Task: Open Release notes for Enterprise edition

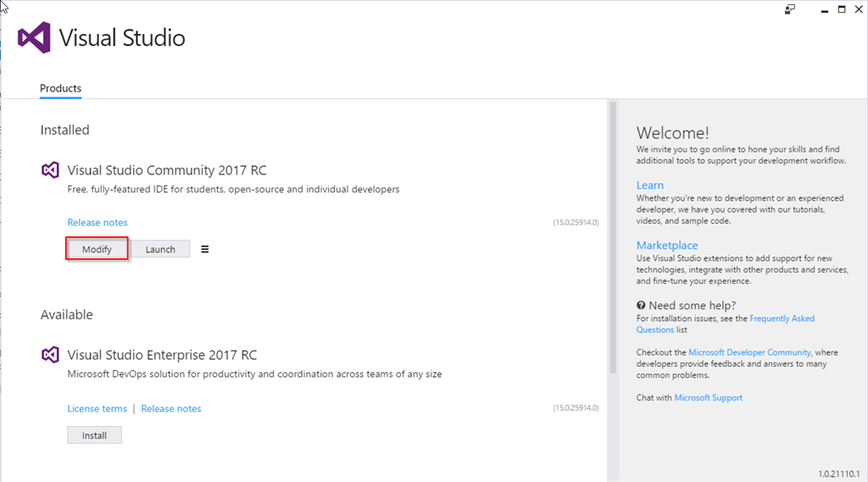Action: (171, 408)
